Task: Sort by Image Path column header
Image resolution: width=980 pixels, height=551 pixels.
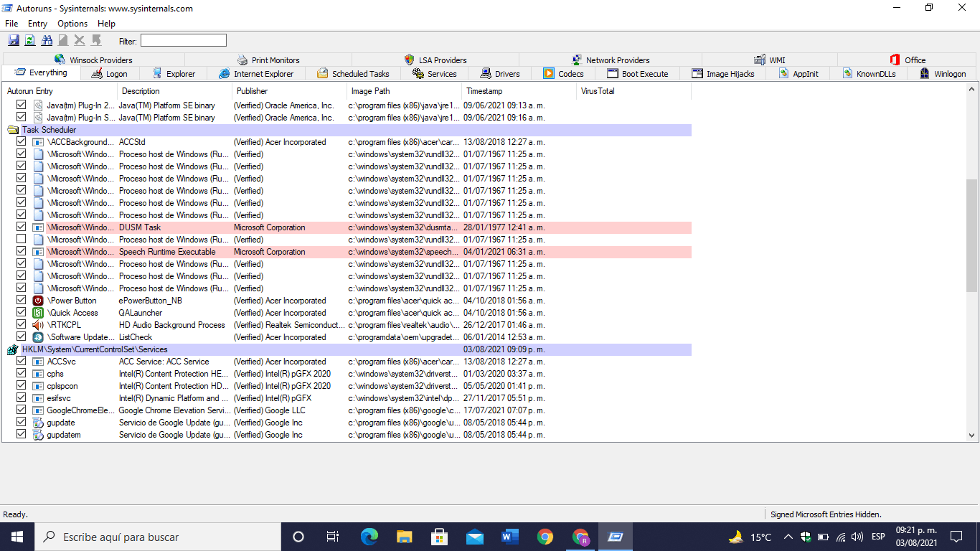Action: coord(405,91)
